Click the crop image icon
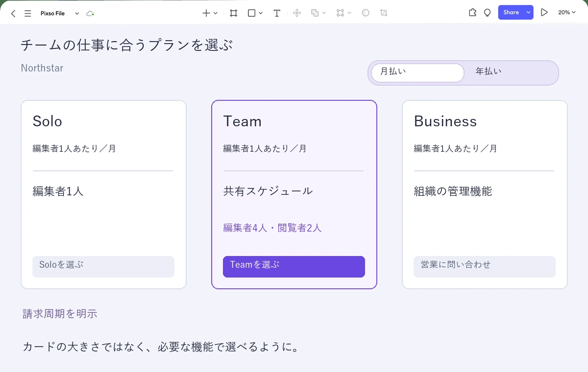This screenshot has height=372, width=588. (x=384, y=13)
